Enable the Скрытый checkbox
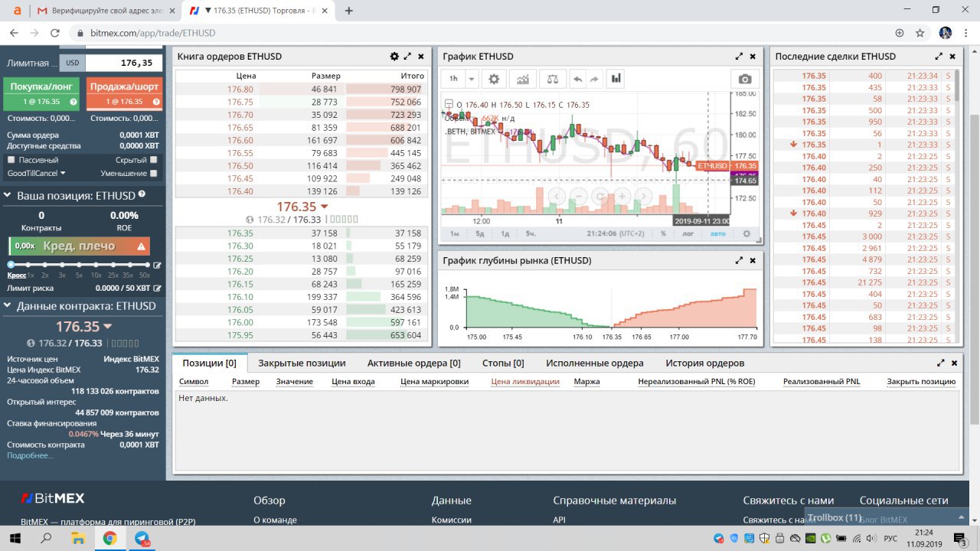The width and height of the screenshot is (980, 551). pyautogui.click(x=154, y=160)
